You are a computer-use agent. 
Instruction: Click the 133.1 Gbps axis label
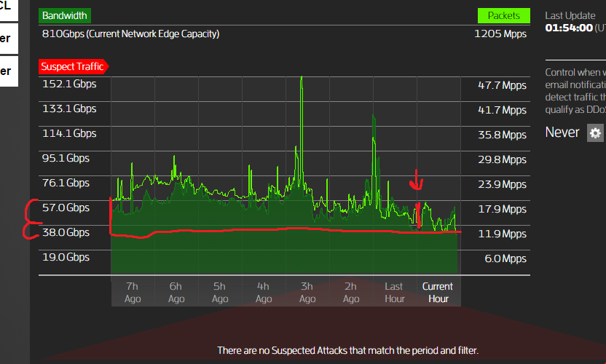69,109
